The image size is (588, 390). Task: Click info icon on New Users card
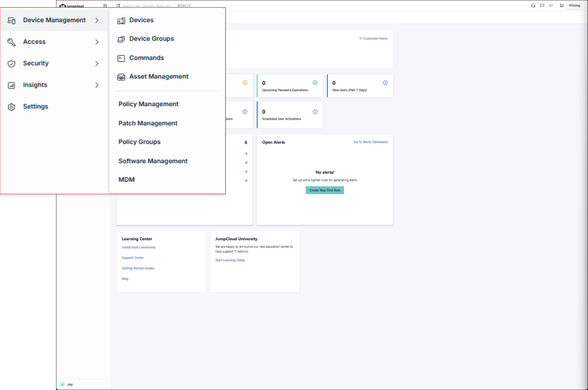tap(385, 83)
